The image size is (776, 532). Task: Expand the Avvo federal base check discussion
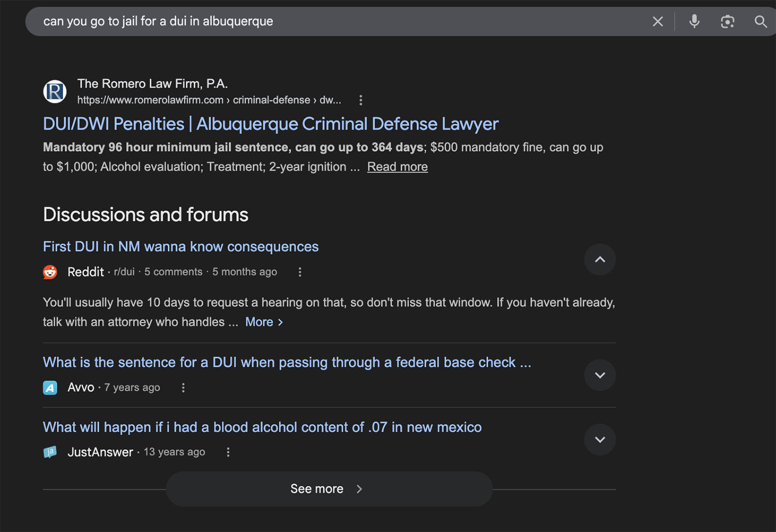pyautogui.click(x=600, y=375)
